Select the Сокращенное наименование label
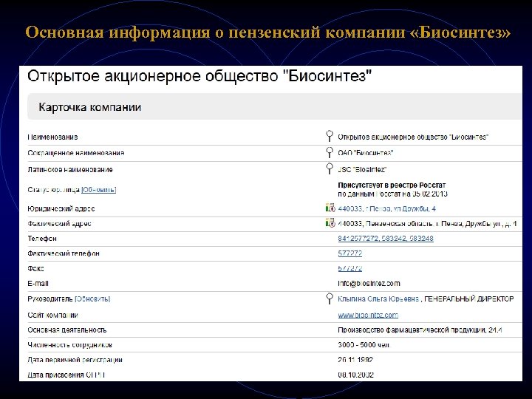 click(x=76, y=153)
